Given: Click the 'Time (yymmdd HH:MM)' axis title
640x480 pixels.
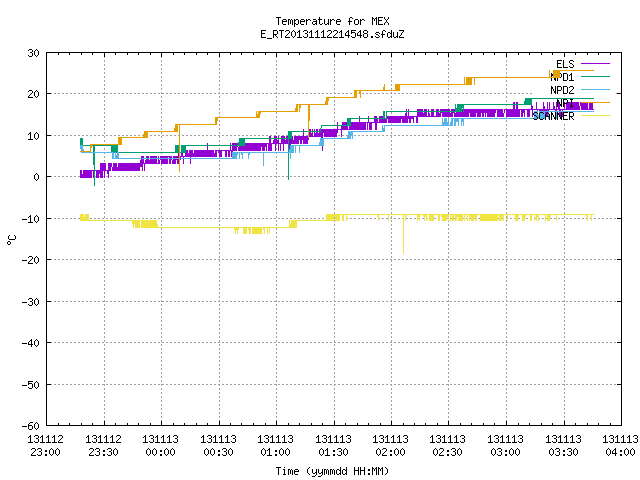Looking at the screenshot, I should [x=332, y=471].
